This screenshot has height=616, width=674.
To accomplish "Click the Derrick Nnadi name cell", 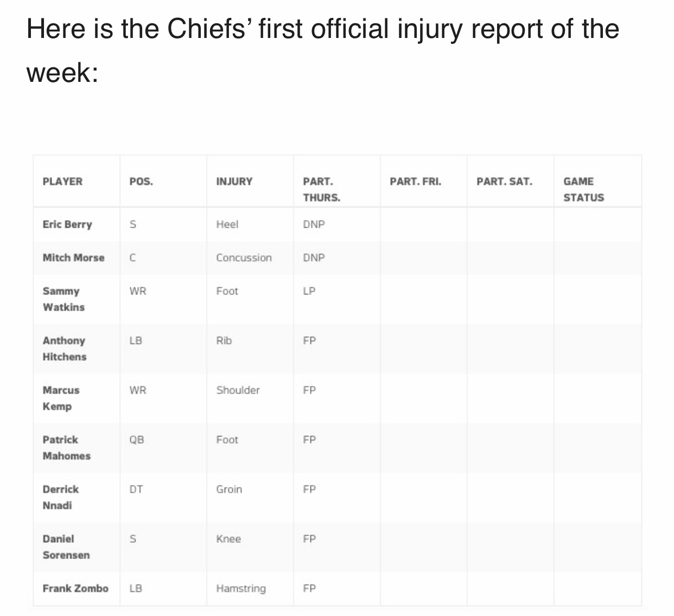I will tap(60, 497).
